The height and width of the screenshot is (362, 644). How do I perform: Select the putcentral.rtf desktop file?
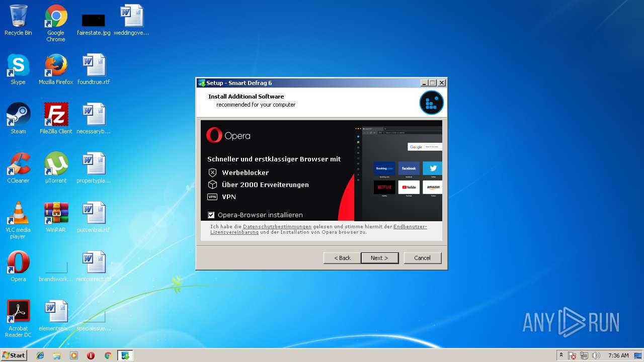point(94,217)
